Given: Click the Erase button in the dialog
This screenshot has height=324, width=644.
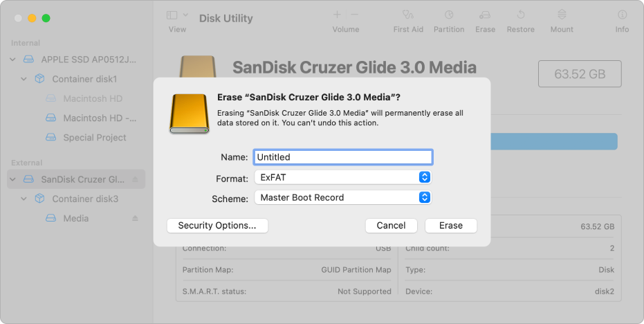Looking at the screenshot, I should click(450, 225).
